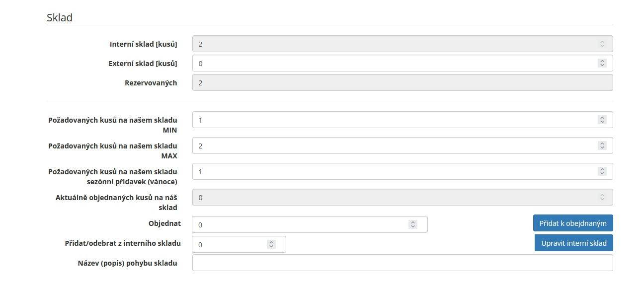
Task: Focus the Požadovaných kusů MAX input field
Action: [x=402, y=145]
